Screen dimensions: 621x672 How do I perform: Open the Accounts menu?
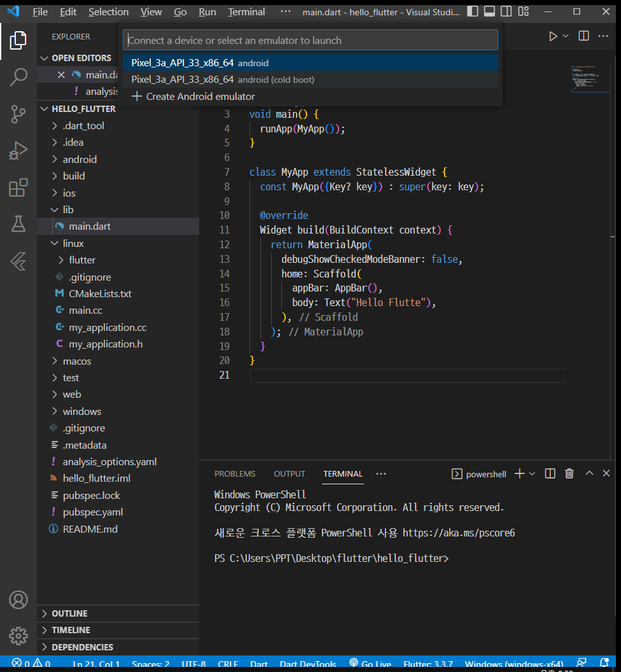tap(18, 599)
